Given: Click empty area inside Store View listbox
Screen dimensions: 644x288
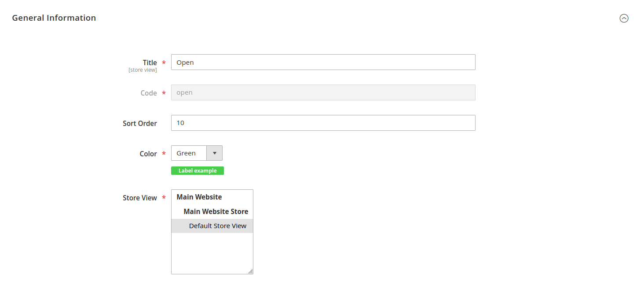Looking at the screenshot, I should click(x=212, y=253).
